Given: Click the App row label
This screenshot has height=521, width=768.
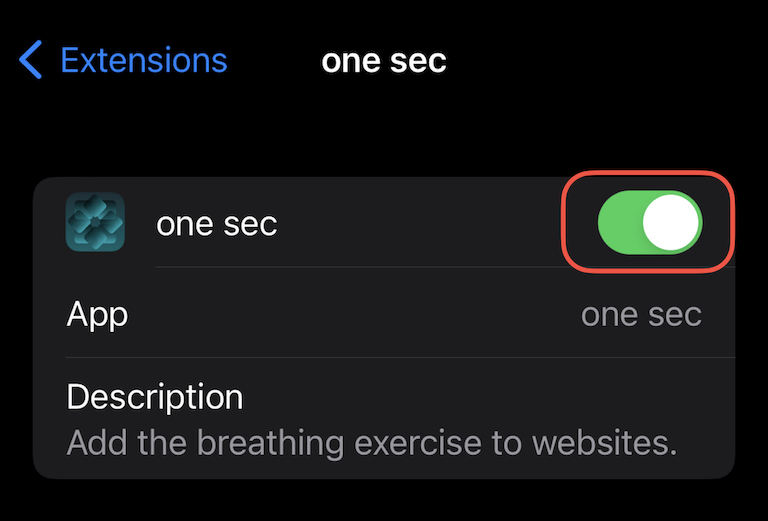Looking at the screenshot, I should pyautogui.click(x=97, y=314).
